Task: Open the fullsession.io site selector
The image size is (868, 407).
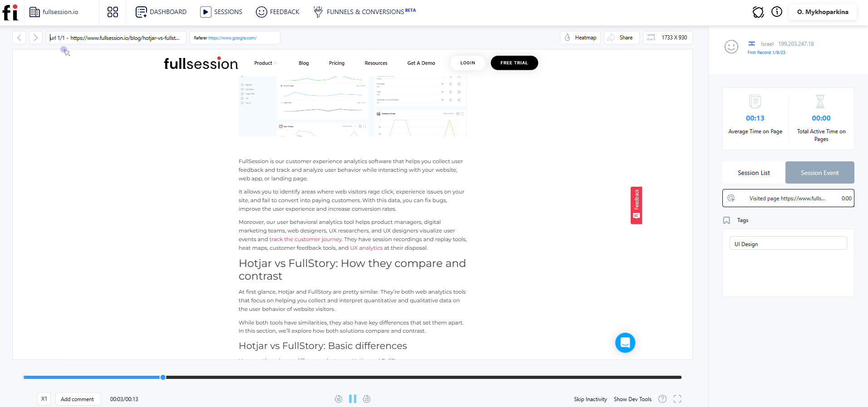Action: 54,12
